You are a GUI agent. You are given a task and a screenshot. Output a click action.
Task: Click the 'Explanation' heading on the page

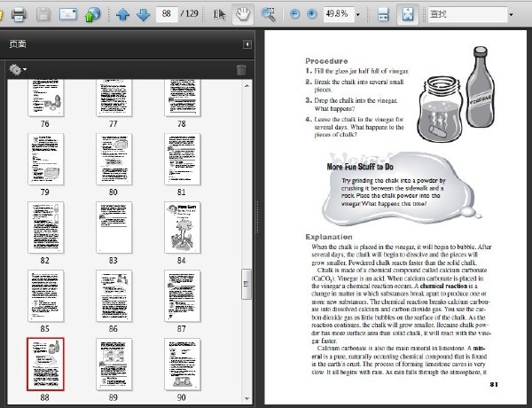tap(328, 237)
